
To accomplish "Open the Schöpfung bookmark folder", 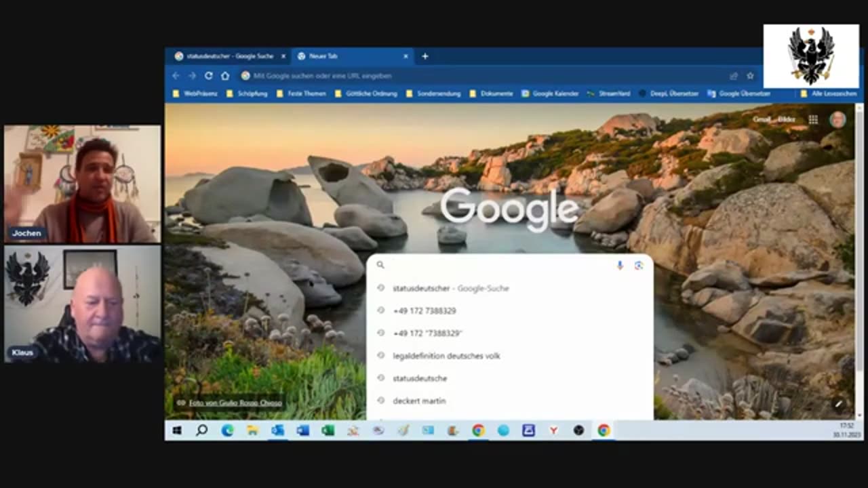I will 248,94.
